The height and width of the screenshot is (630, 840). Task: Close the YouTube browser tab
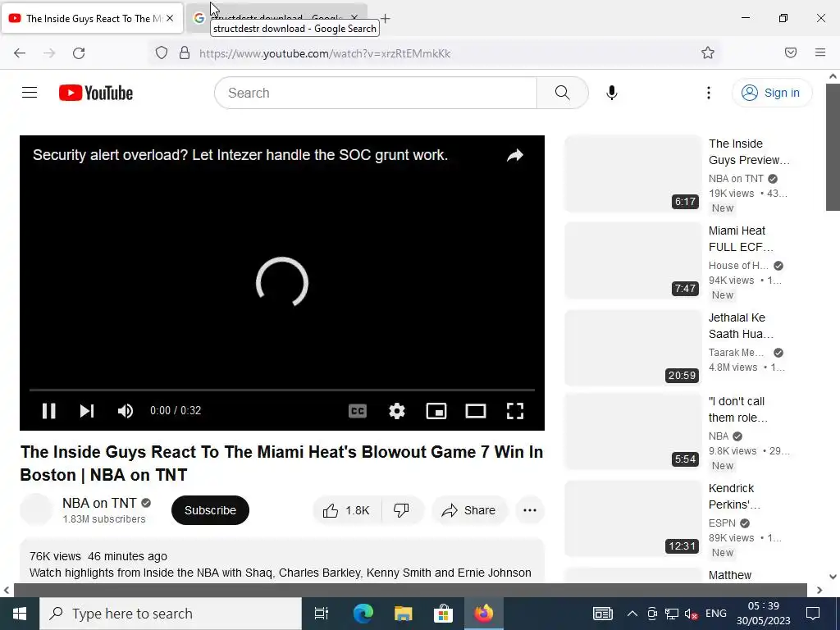click(170, 18)
